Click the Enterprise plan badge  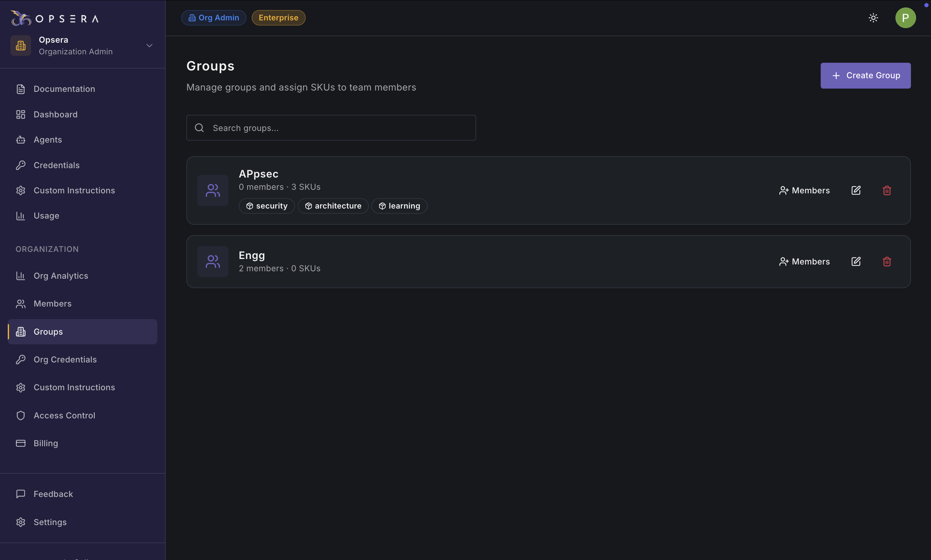coord(278,18)
